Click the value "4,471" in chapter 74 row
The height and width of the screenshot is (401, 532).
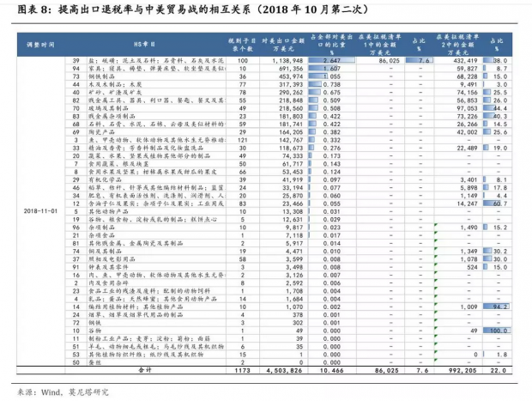tap(294, 252)
